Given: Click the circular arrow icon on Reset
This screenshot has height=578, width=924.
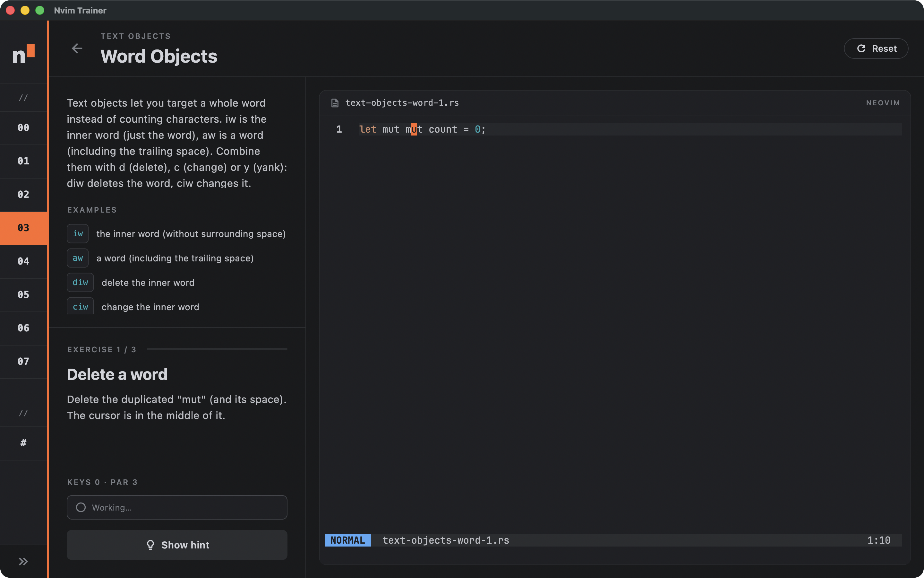Looking at the screenshot, I should pyautogui.click(x=861, y=48).
